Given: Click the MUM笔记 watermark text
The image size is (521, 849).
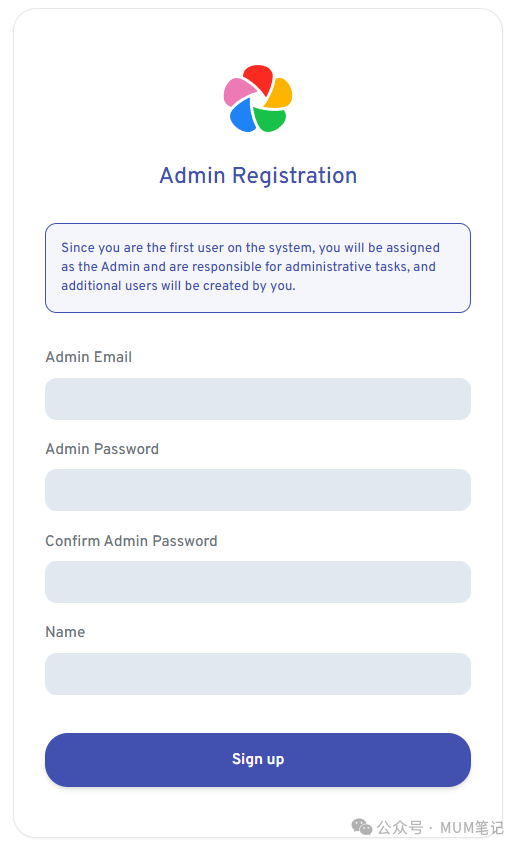Looking at the screenshot, I should point(472,827).
